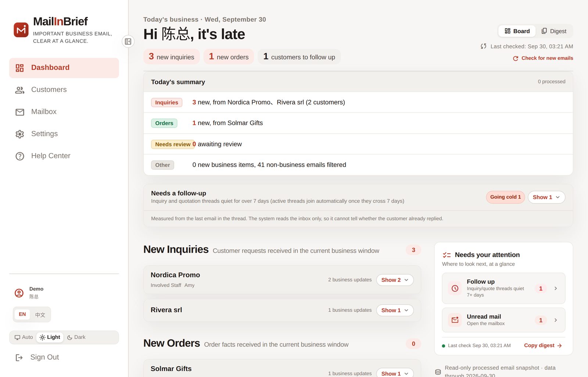The width and height of the screenshot is (588, 377).
Task: Click the Mailbox envelope icon
Action: [20, 112]
